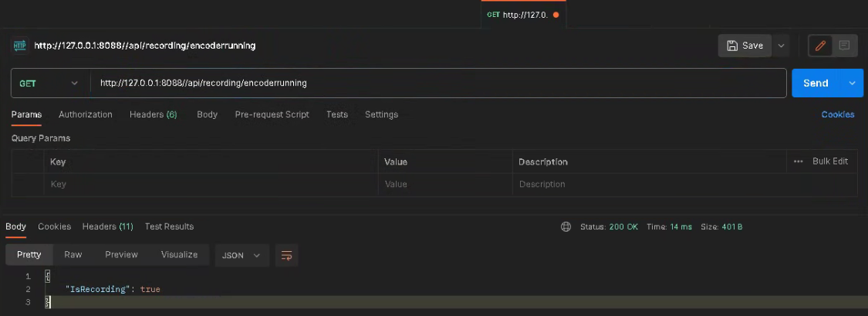Open the three-dots column options menu

pos(799,161)
